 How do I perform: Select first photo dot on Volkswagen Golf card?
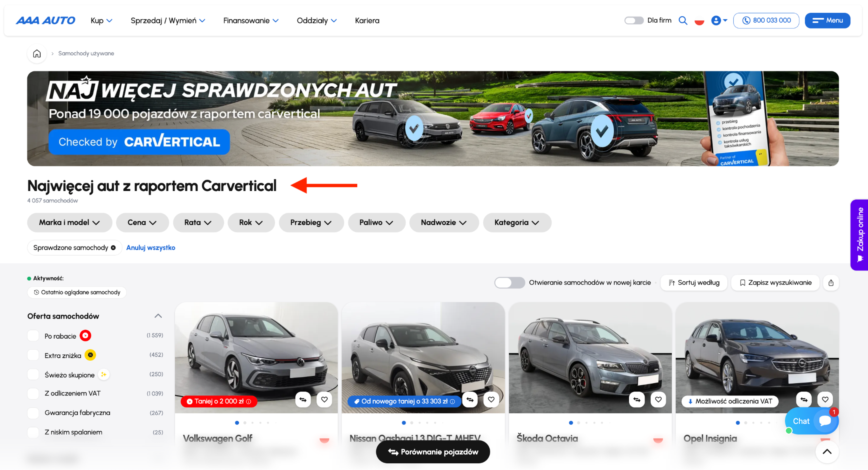pos(237,423)
